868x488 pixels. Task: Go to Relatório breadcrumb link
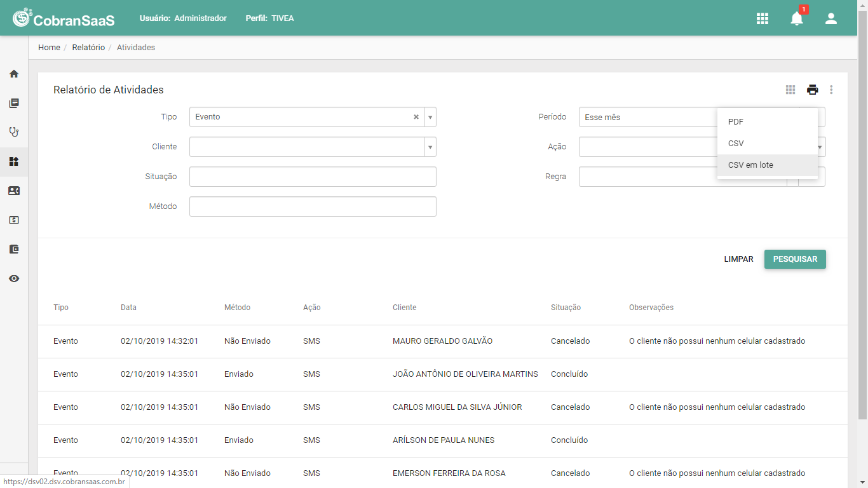coord(88,48)
